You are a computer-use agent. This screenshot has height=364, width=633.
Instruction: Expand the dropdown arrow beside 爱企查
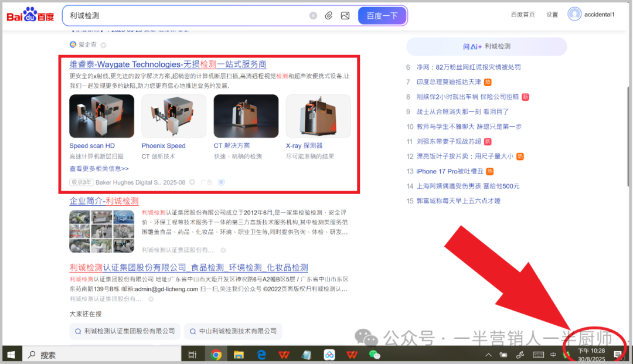103,45
